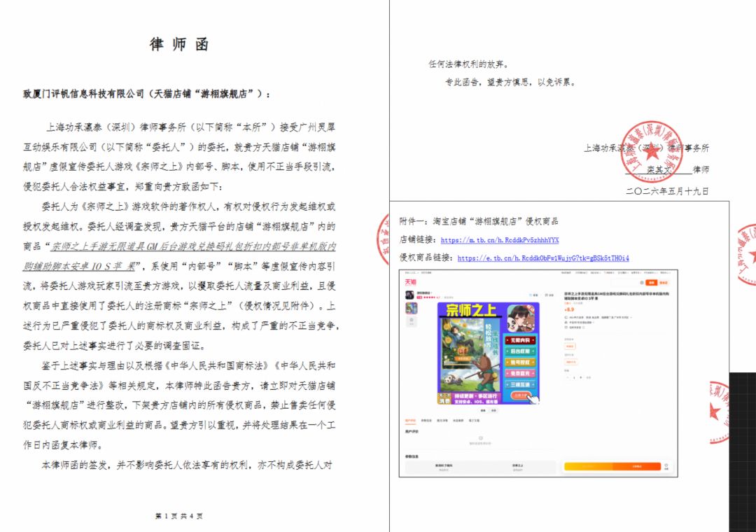Click the page footer 第1页共4页
The height and width of the screenshot is (532, 756).
pyautogui.click(x=179, y=516)
